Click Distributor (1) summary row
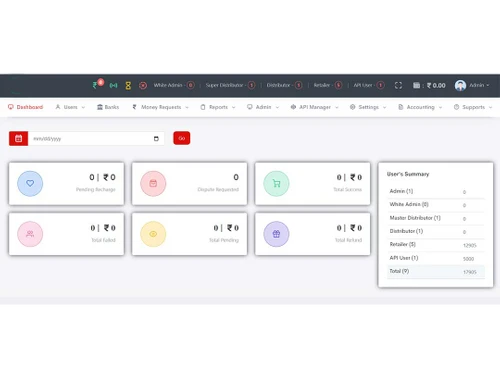This screenshot has height=375, width=500. click(x=436, y=231)
